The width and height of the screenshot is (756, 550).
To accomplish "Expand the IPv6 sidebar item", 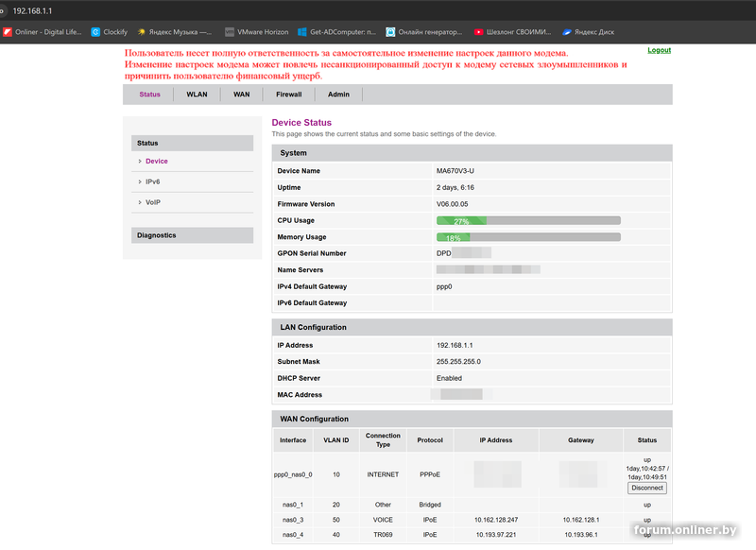I will point(152,181).
